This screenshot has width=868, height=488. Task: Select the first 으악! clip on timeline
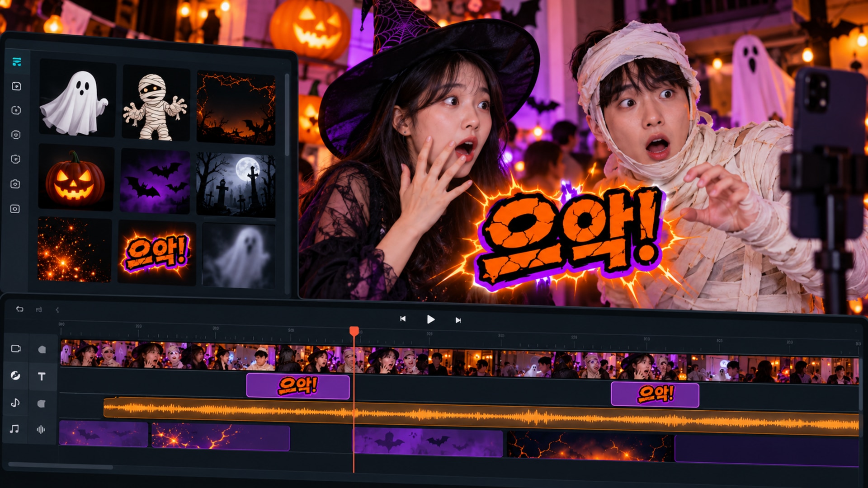298,386
